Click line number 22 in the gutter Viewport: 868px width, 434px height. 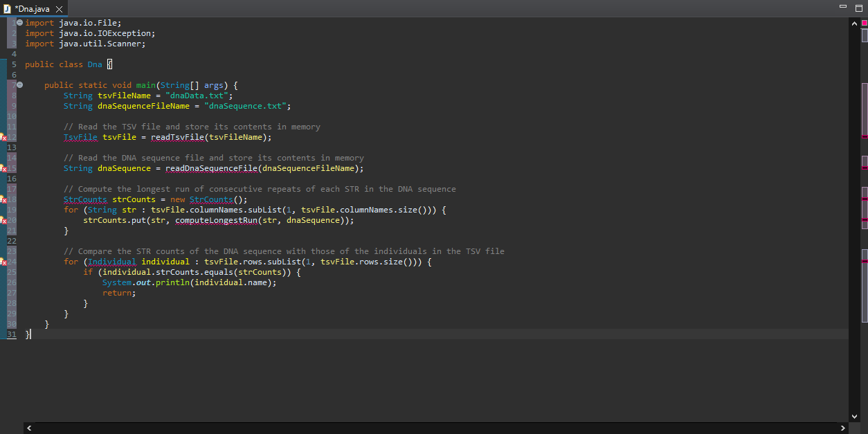point(11,241)
